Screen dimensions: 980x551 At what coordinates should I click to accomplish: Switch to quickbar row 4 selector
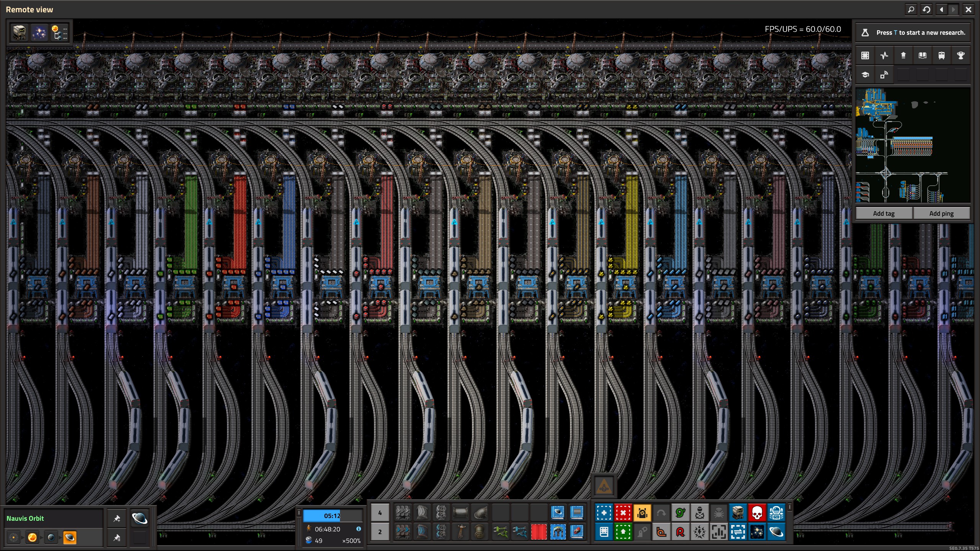click(x=380, y=513)
